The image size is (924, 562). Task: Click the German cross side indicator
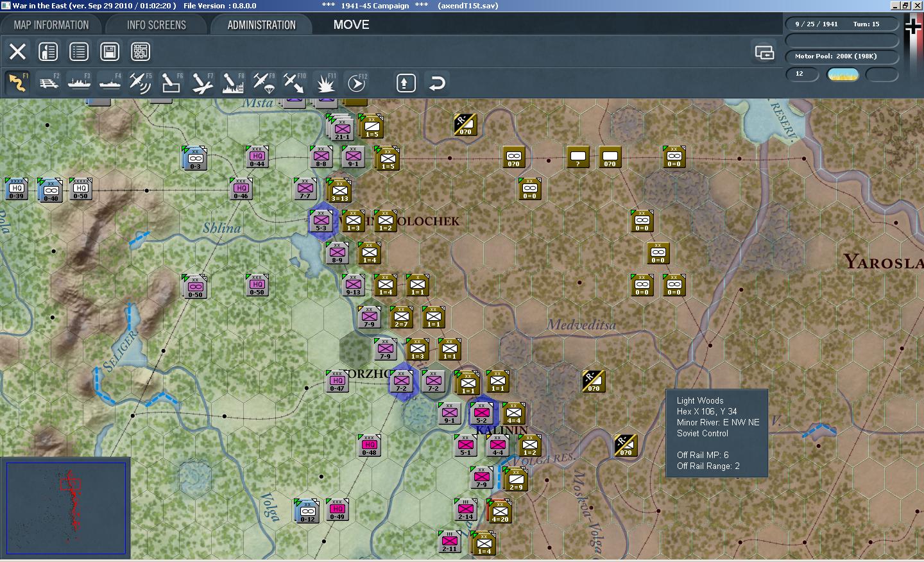point(913,26)
